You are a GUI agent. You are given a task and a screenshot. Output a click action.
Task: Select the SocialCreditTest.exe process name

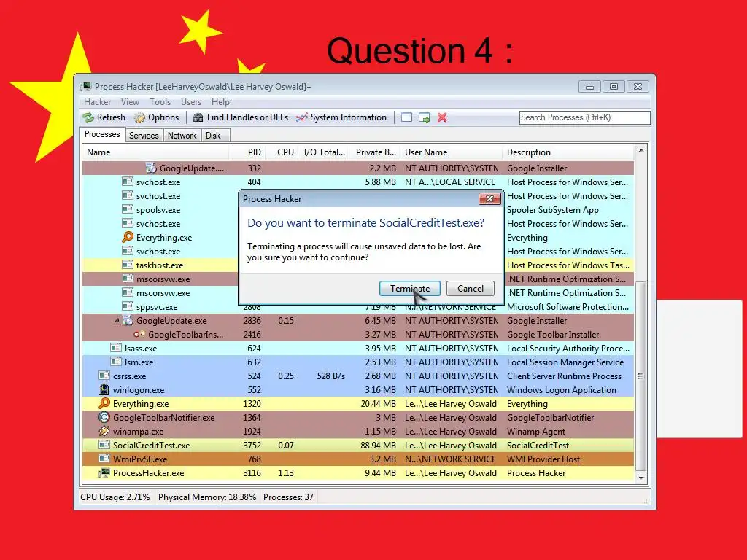(x=151, y=446)
